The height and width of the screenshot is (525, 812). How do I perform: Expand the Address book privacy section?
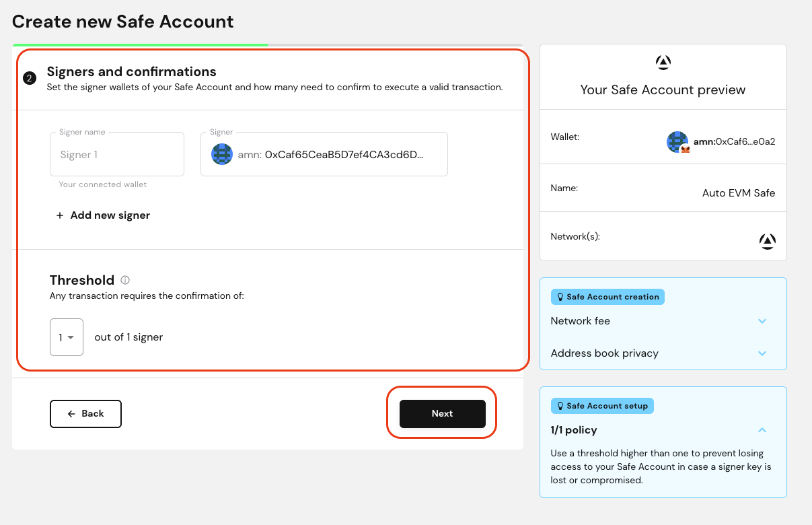[762, 353]
